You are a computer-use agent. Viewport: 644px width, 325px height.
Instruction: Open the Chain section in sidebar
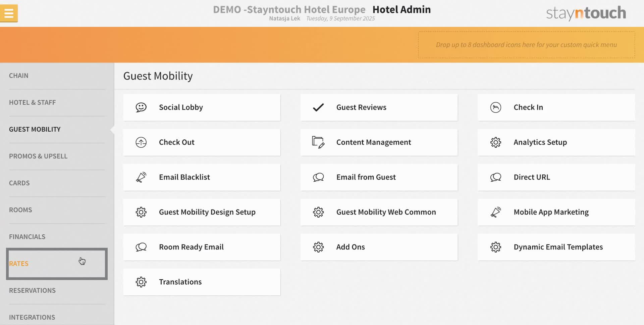coord(57,76)
